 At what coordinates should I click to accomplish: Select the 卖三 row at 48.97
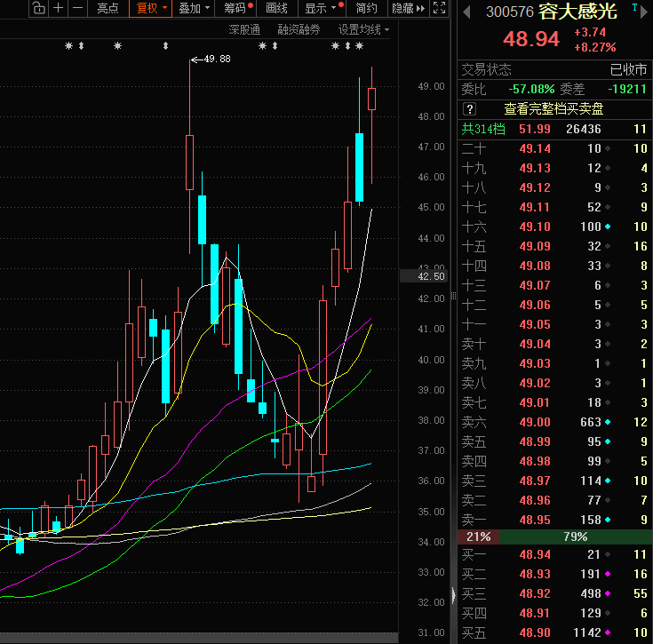coord(554,481)
